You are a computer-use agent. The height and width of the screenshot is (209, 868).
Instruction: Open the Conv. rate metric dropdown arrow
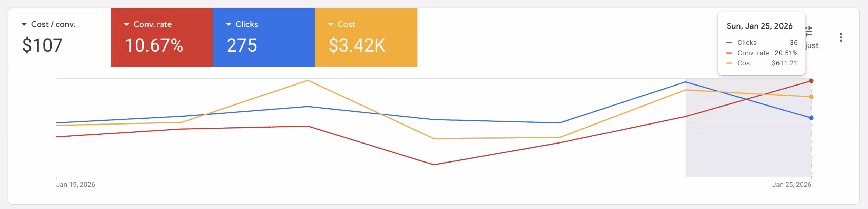(x=127, y=24)
